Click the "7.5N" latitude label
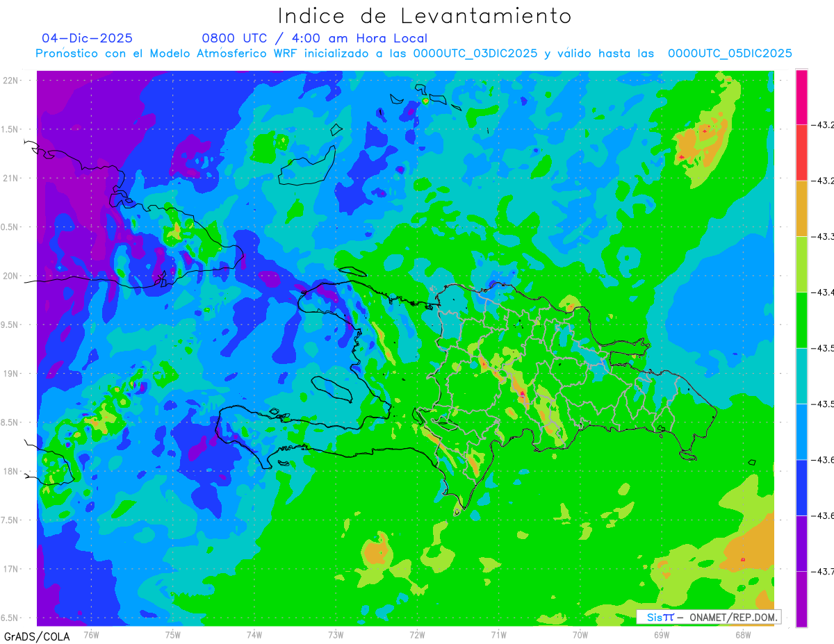 (x=10, y=520)
